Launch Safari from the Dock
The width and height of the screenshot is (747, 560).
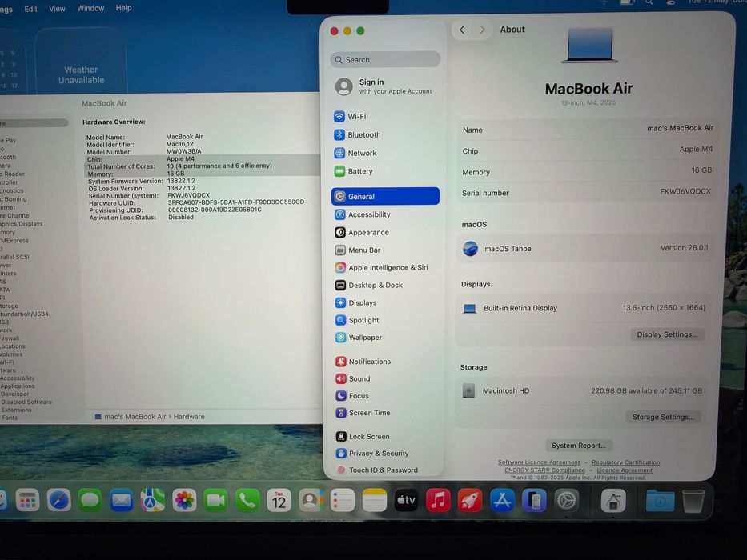(x=58, y=501)
